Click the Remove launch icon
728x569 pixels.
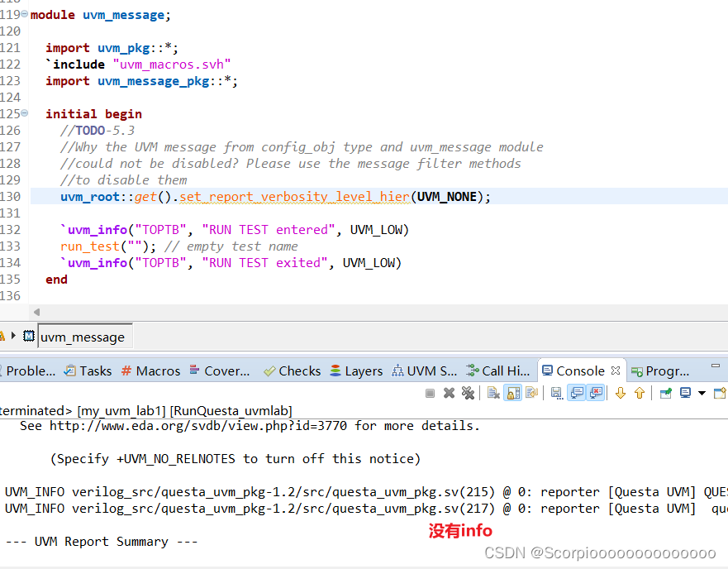coord(450,392)
